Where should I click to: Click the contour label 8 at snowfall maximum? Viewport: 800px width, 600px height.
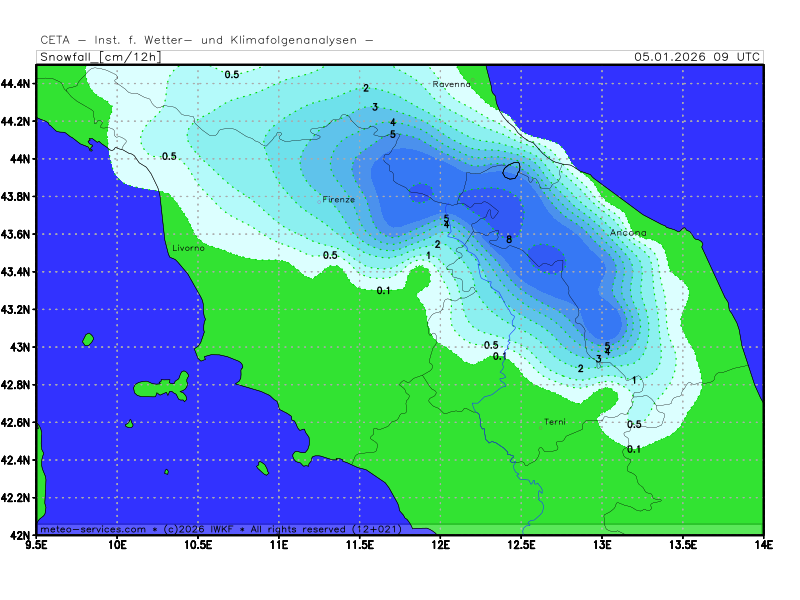(509, 240)
